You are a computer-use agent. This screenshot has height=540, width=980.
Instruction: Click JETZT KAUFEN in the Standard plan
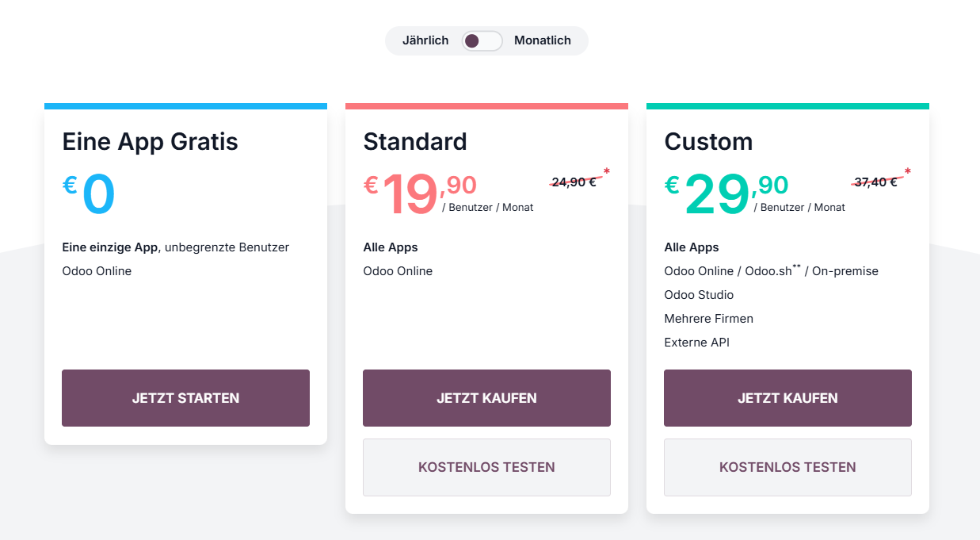point(486,398)
